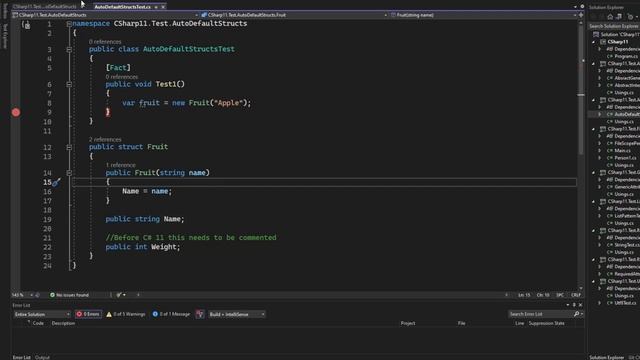Image resolution: width=640 pixels, height=360 pixels.
Task: Click the Code column header in Error List
Action: tap(38, 323)
